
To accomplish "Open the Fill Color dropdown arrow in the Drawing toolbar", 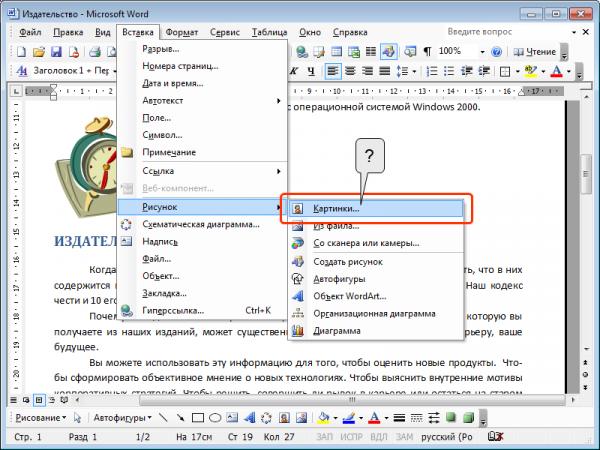I will (335, 417).
